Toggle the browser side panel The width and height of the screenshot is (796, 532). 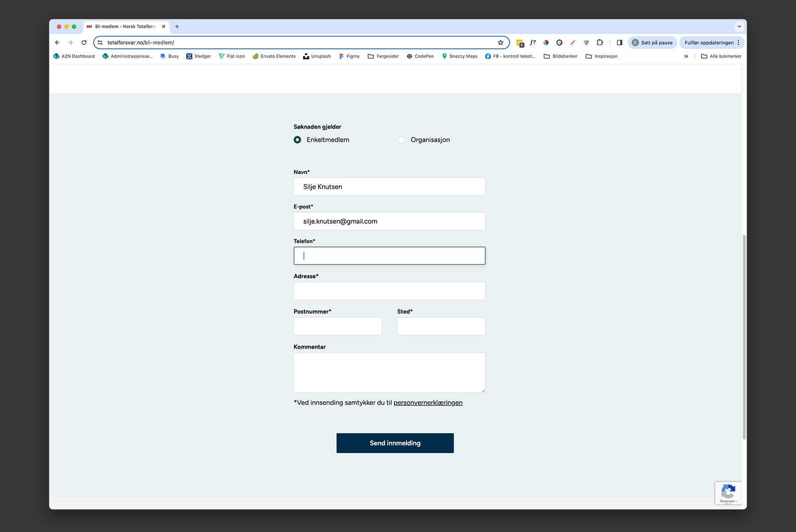point(619,43)
